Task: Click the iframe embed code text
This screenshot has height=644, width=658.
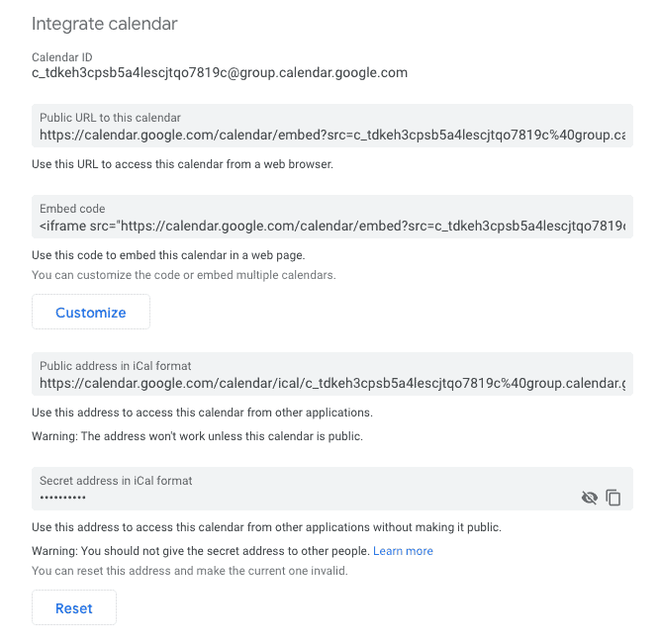Action: tap(332, 227)
